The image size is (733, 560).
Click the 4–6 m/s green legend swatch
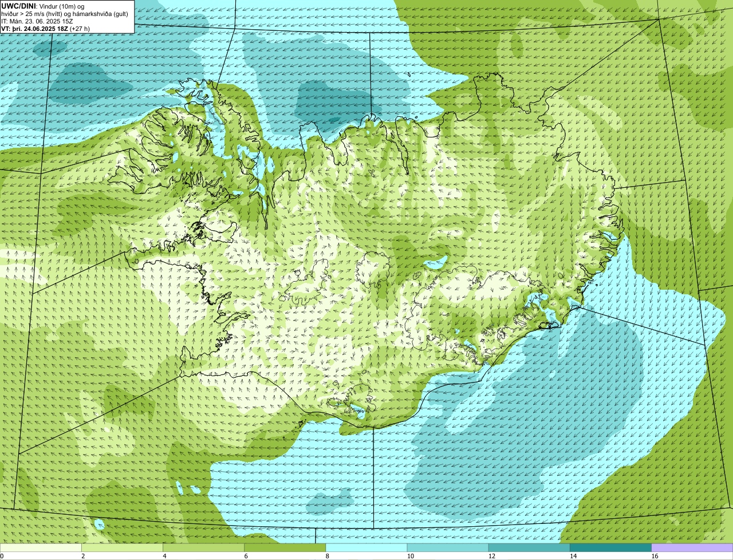pos(203,547)
